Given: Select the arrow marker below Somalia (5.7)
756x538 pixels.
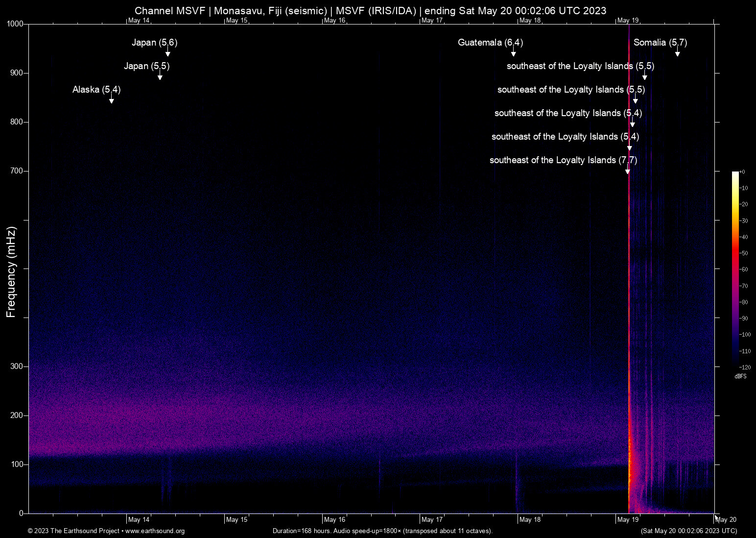Looking at the screenshot, I should pos(678,53).
